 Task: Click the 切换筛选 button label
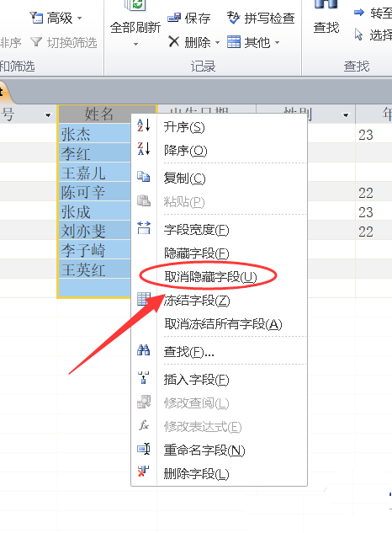(72, 42)
